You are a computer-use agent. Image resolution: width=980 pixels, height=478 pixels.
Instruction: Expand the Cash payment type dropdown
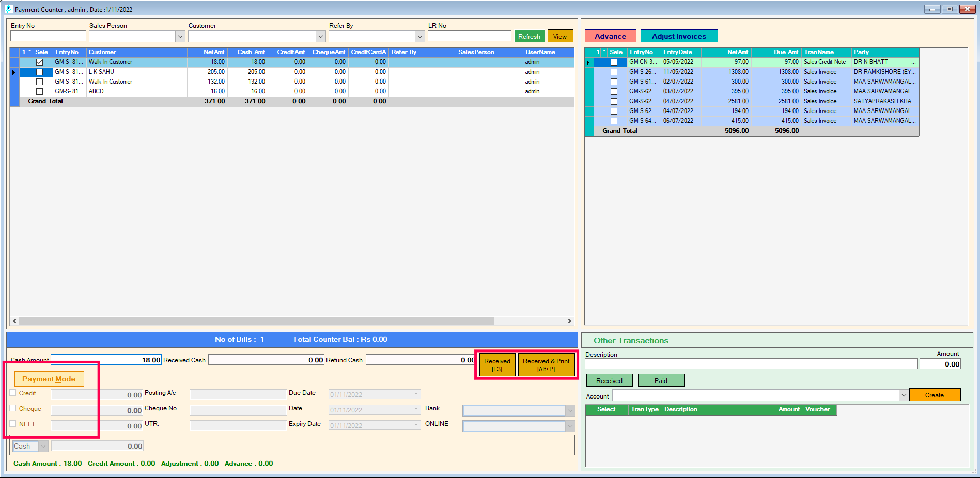[x=43, y=446]
